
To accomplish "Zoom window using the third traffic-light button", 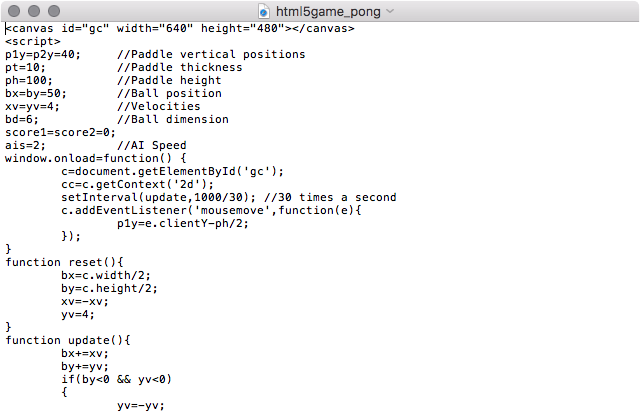I will coord(54,11).
